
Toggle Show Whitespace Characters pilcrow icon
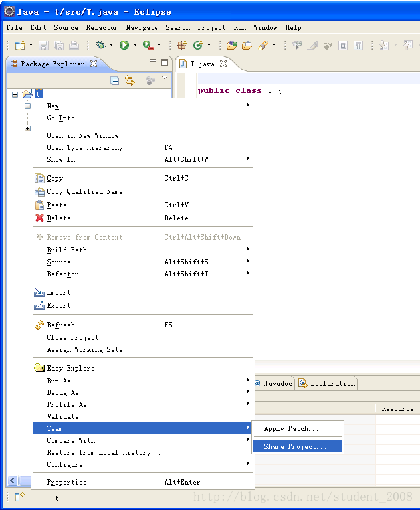(x=358, y=45)
